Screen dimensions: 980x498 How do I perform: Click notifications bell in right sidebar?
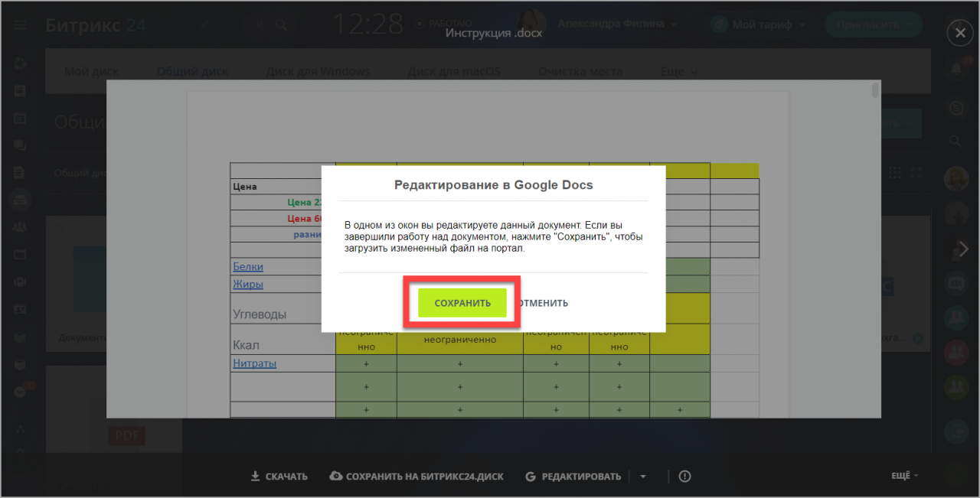click(x=956, y=70)
